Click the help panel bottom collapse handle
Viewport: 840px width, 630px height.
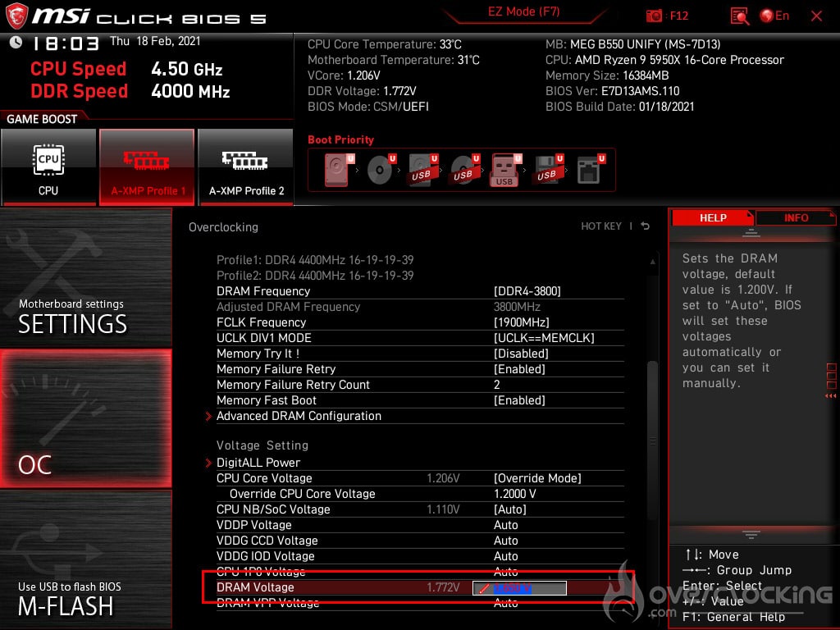(x=751, y=535)
